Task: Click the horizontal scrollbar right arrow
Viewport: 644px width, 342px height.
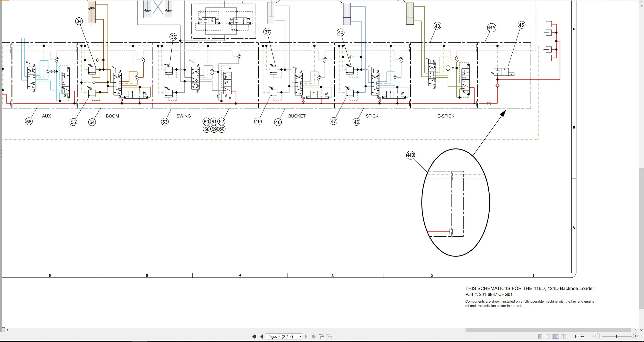Action: tap(636, 330)
